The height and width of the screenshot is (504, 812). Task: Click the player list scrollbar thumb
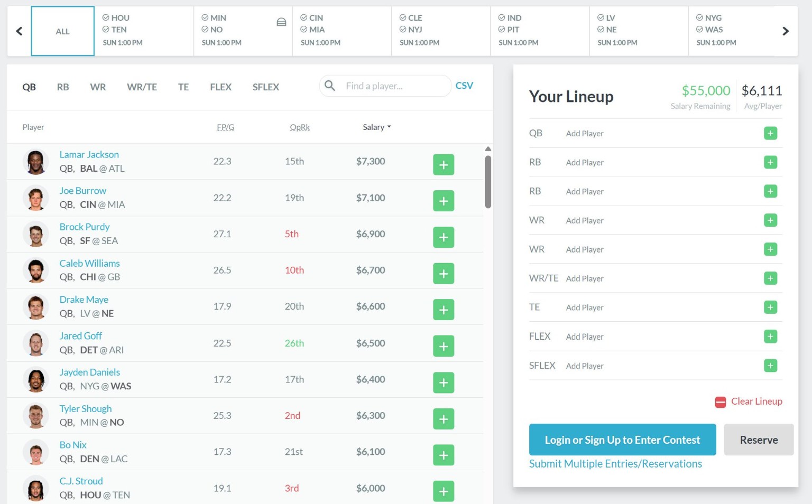pos(488,182)
